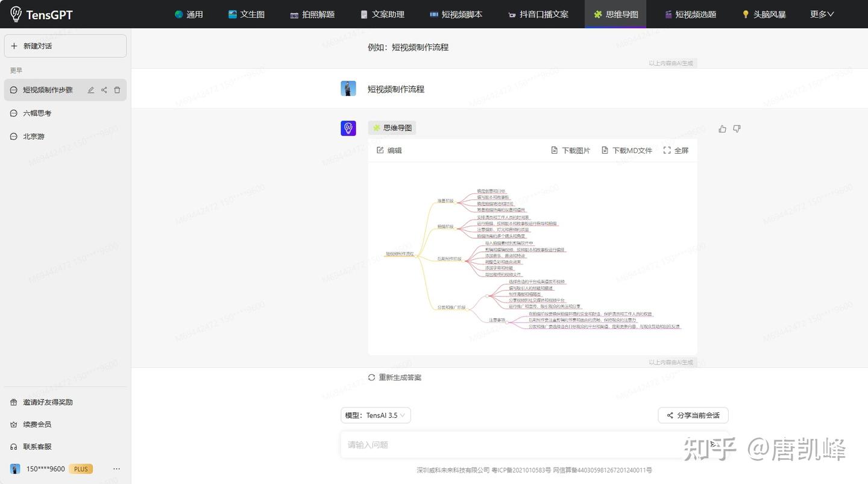This screenshot has width=868, height=484.
Task: Click the 请输入问题 input field
Action: 512,445
